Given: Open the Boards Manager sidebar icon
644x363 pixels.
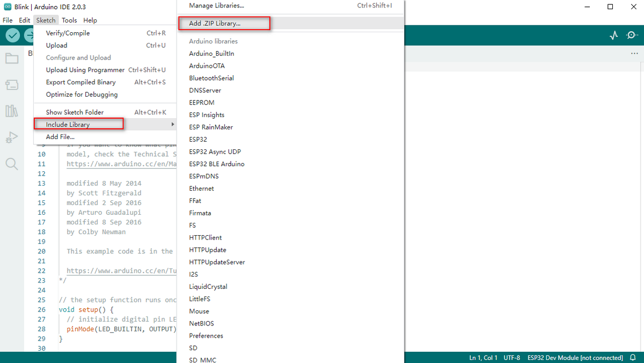Looking at the screenshot, I should 12,85.
